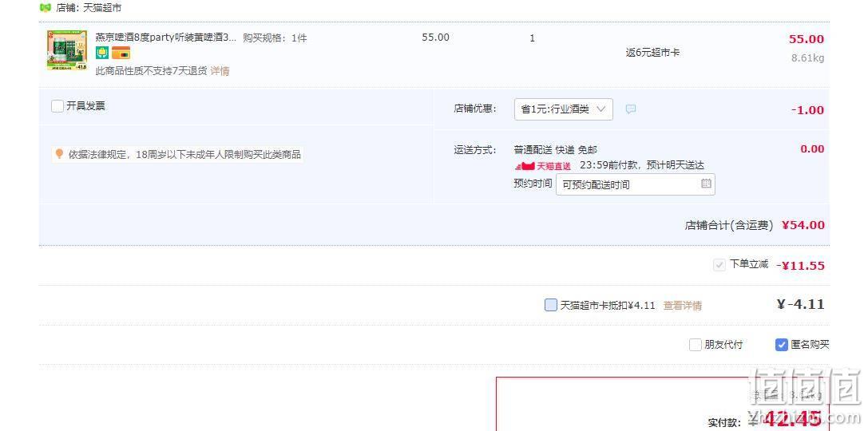The height and width of the screenshot is (431, 868).
Task: Toggle the 下单立减 checkbox
Action: (x=719, y=265)
